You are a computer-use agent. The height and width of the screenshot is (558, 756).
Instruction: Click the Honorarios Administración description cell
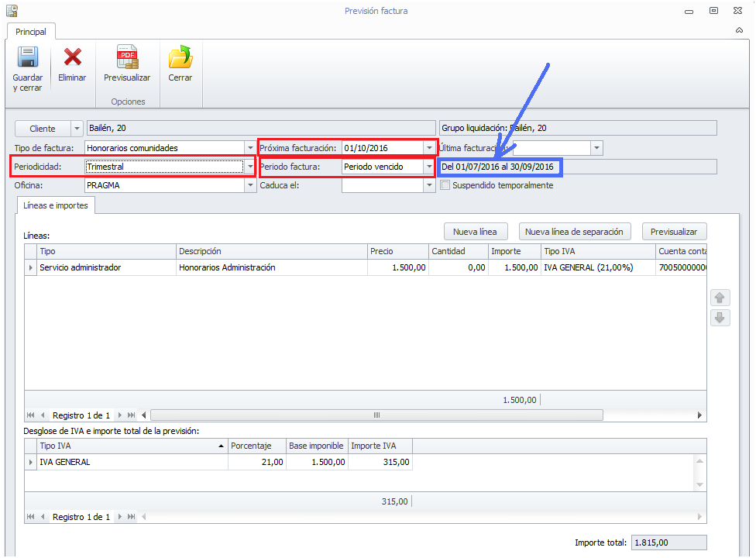[271, 267]
